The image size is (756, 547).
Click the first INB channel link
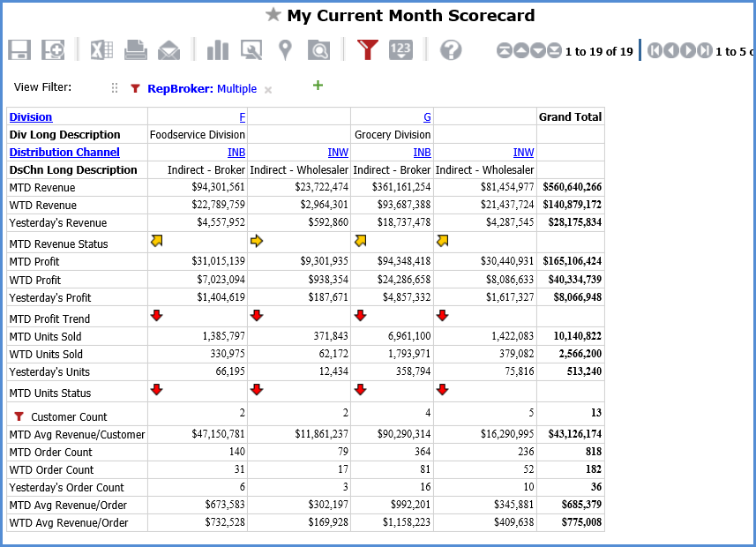(x=236, y=153)
